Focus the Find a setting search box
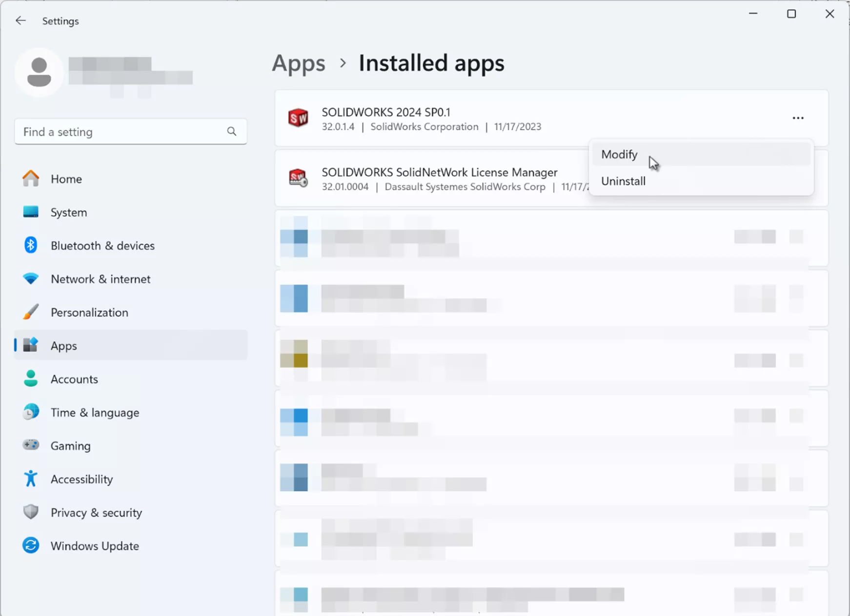The image size is (850, 616). coord(131,132)
